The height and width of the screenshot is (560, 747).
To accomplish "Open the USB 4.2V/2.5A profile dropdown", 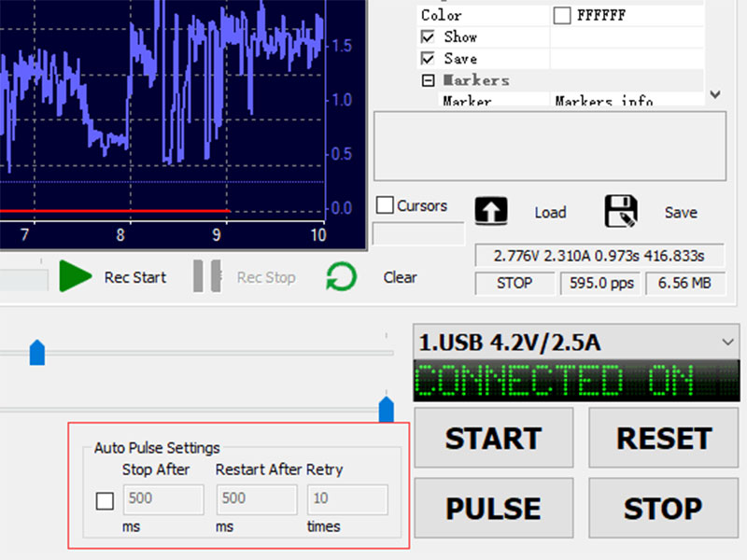I will point(727,343).
